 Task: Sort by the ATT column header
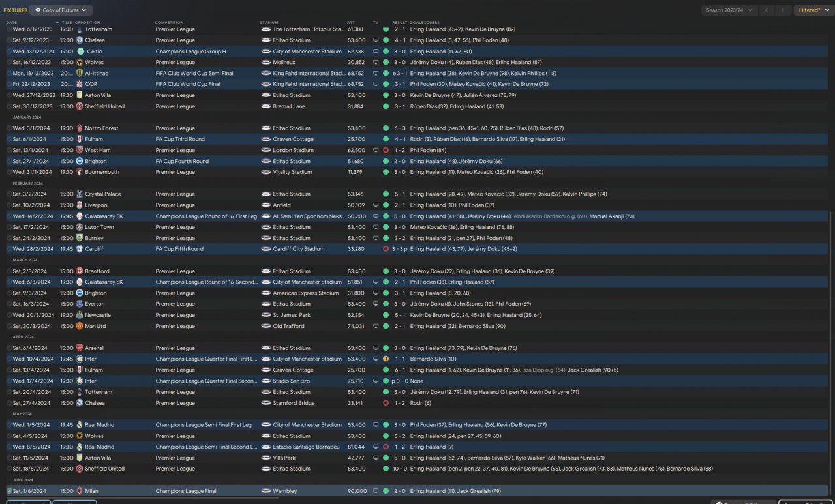[351, 23]
